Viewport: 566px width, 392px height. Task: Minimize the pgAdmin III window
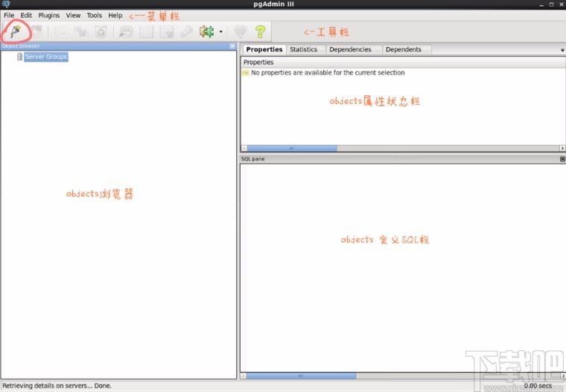coord(541,4)
